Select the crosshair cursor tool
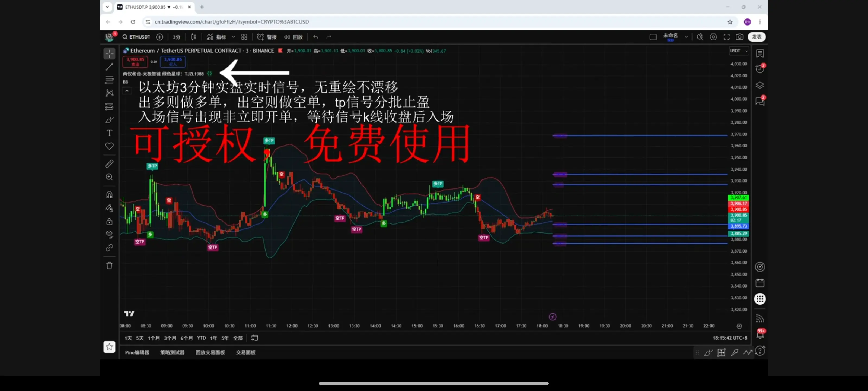868x391 pixels. (109, 53)
